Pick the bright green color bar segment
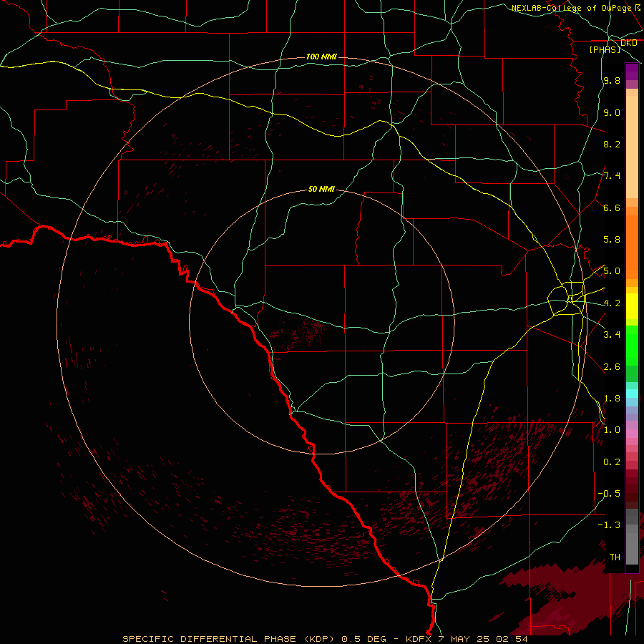 (632, 345)
